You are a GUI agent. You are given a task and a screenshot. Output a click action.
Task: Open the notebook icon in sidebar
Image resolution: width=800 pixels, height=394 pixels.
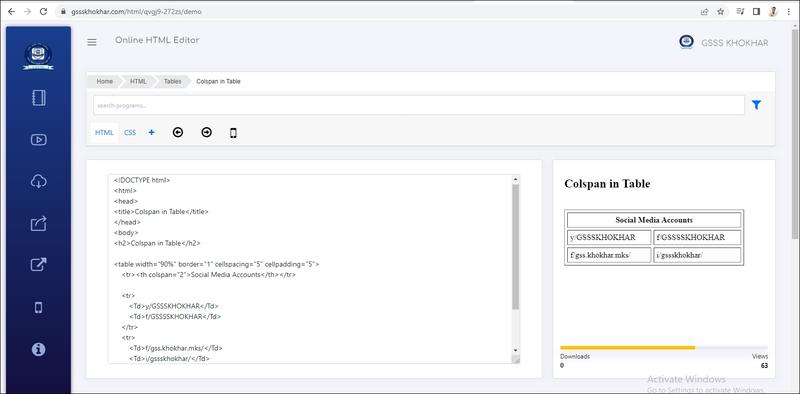click(39, 97)
